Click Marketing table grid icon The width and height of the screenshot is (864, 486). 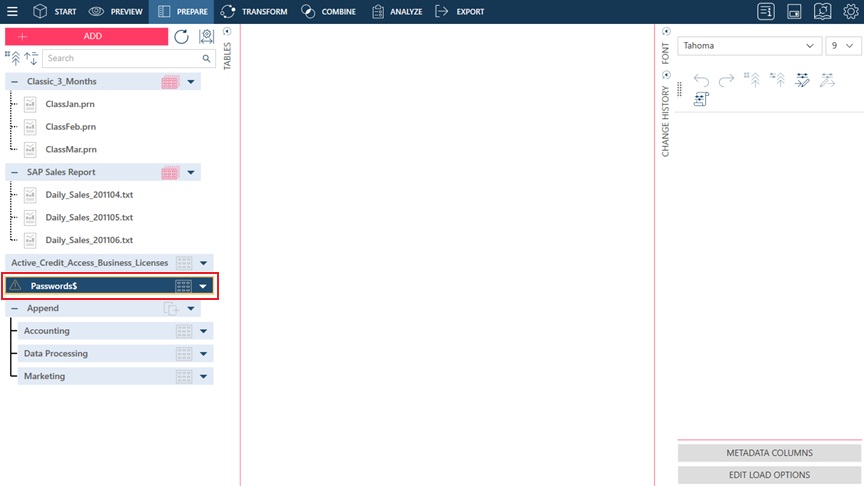pyautogui.click(x=183, y=376)
